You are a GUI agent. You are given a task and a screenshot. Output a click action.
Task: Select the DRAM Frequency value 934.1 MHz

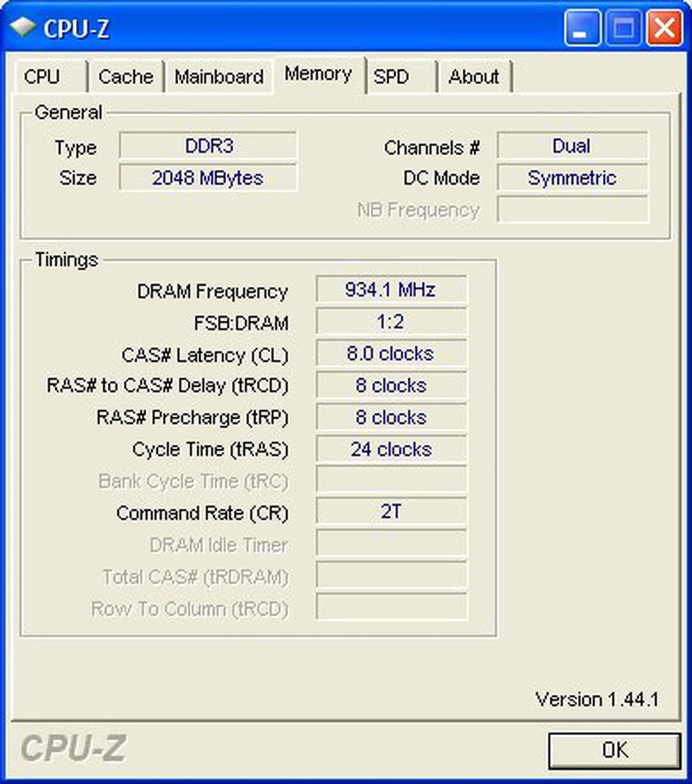(x=391, y=290)
